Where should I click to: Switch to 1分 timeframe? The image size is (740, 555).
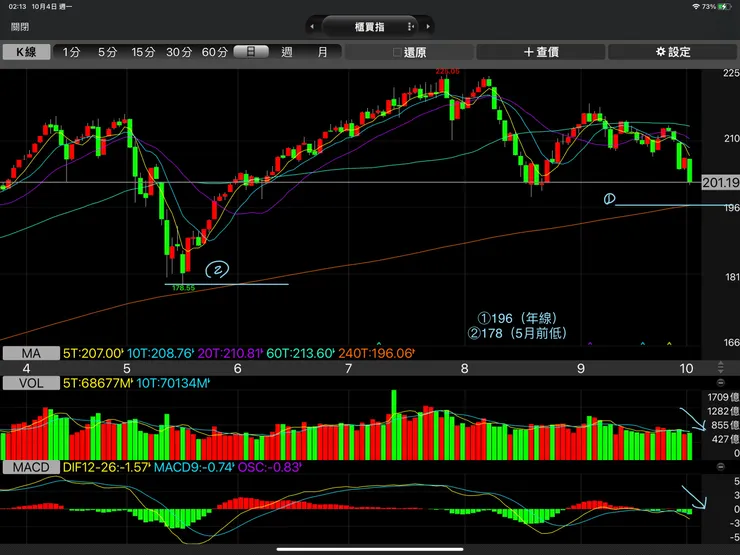[x=71, y=52]
